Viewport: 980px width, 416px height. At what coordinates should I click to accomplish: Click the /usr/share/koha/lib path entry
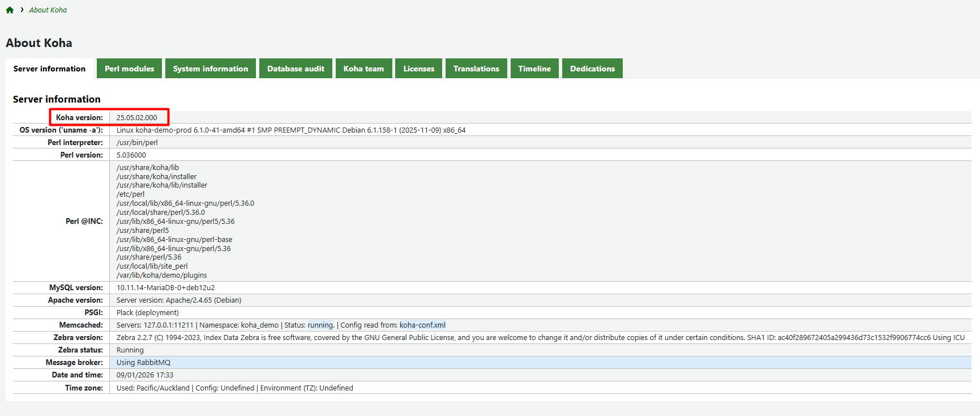click(x=148, y=167)
